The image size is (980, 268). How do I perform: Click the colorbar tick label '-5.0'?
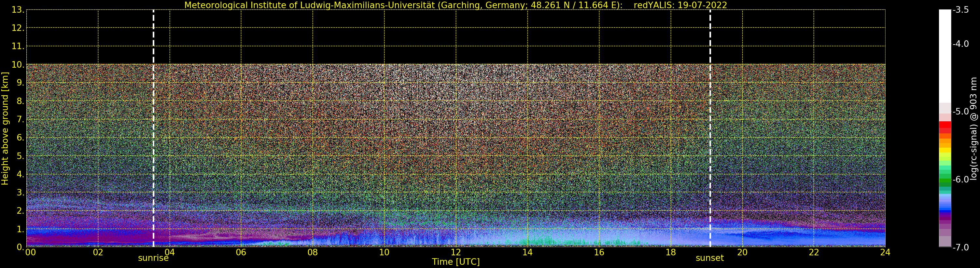[960, 111]
